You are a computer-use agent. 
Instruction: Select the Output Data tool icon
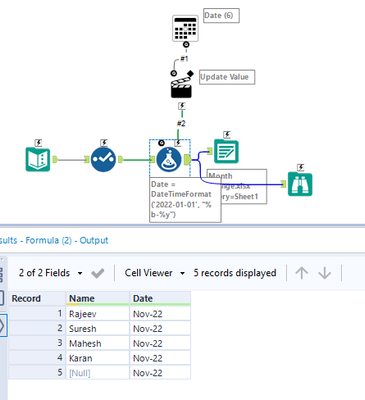coord(226,152)
